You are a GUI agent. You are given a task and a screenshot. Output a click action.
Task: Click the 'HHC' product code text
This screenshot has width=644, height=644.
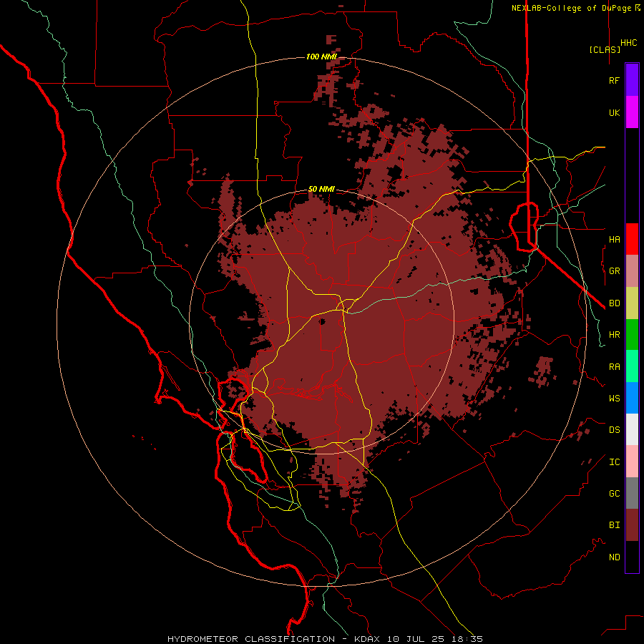point(628,43)
